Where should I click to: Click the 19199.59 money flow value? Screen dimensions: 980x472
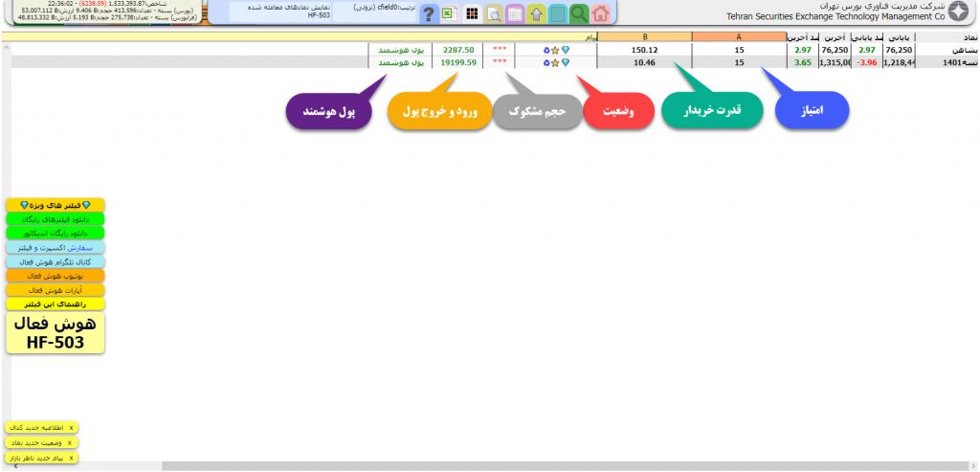click(458, 62)
